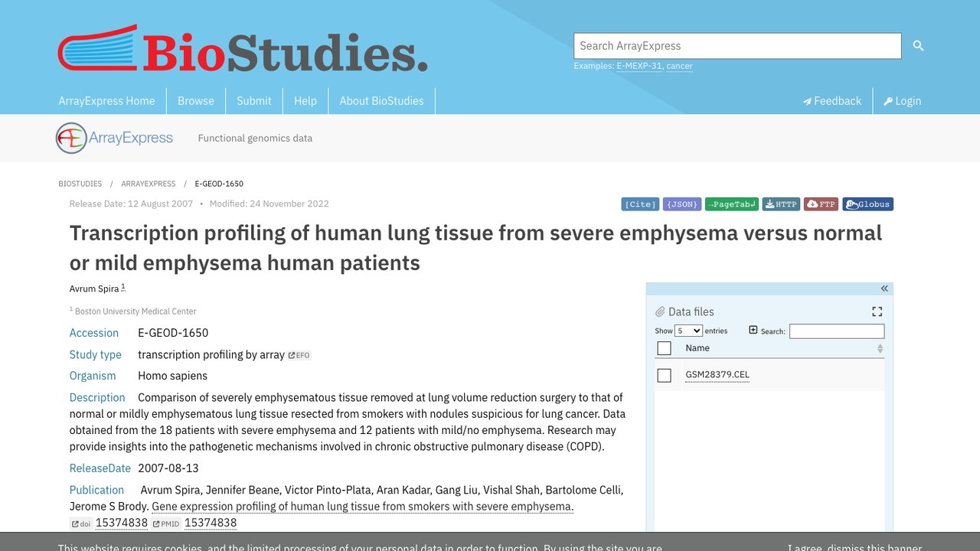This screenshot has width=980, height=551.
Task: Open the PageTab view
Action: coord(732,204)
